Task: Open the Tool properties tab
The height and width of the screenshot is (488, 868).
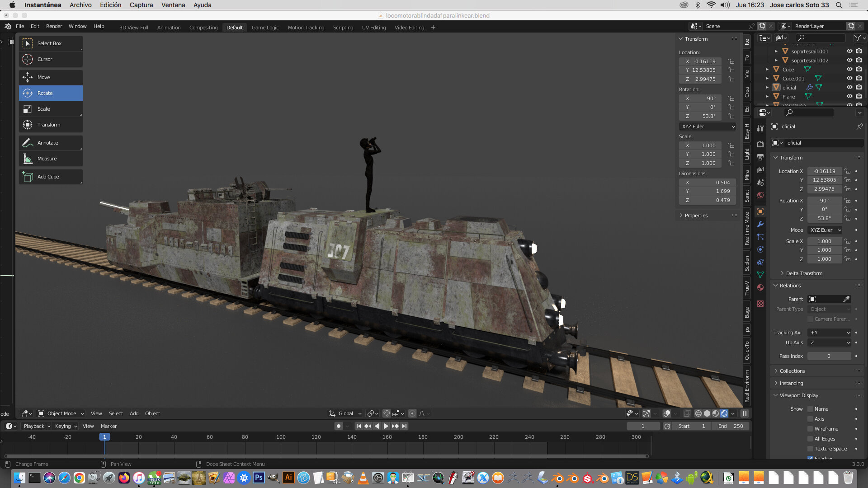Action: click(760, 128)
